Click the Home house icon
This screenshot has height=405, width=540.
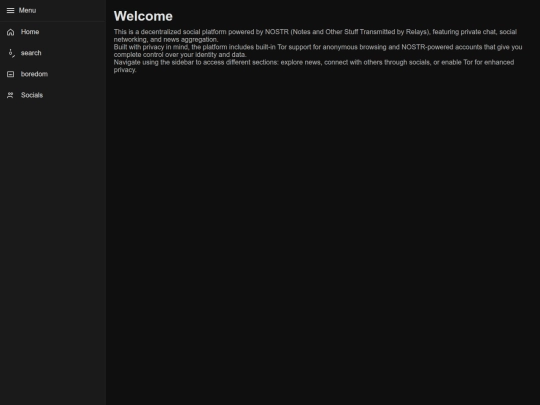coord(10,32)
